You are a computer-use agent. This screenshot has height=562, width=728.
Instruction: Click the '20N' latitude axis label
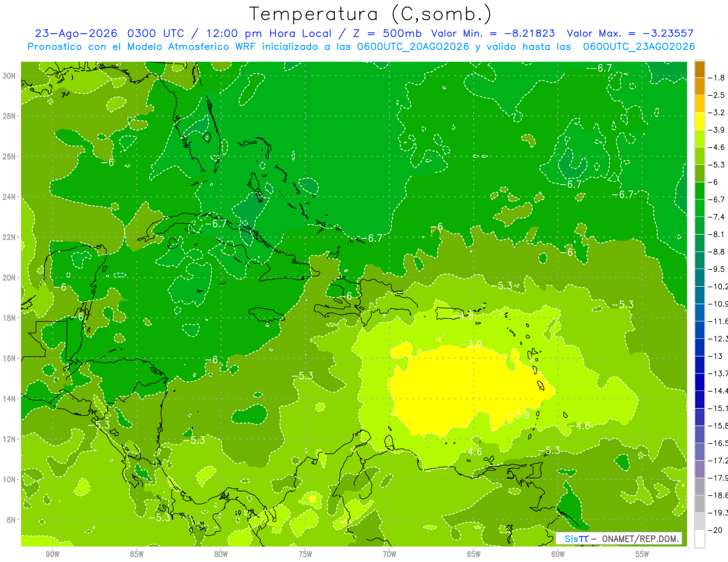coord(10,277)
